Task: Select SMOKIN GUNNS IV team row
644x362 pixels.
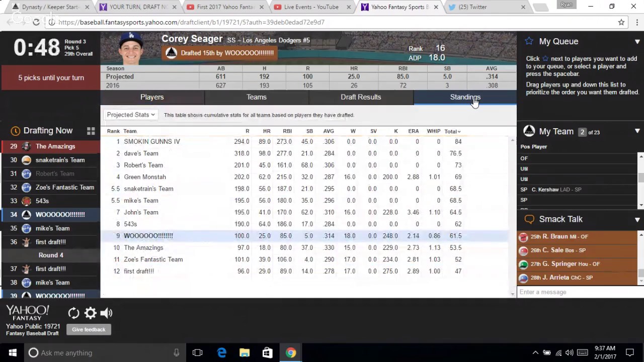Action: (x=305, y=142)
